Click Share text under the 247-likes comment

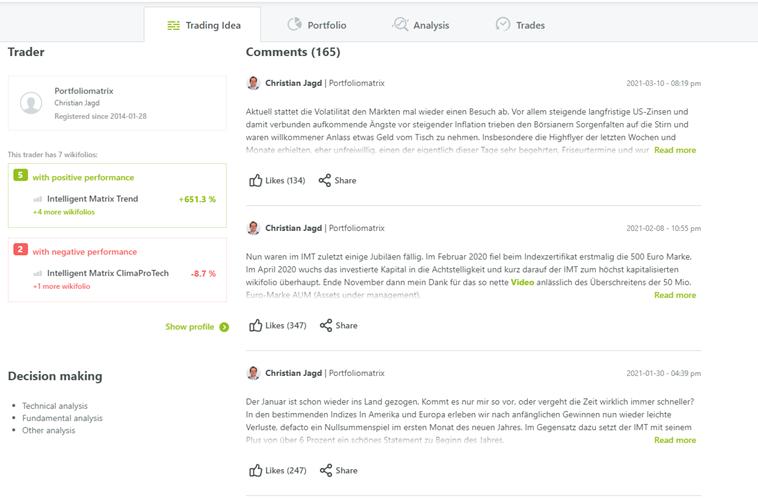click(x=347, y=470)
